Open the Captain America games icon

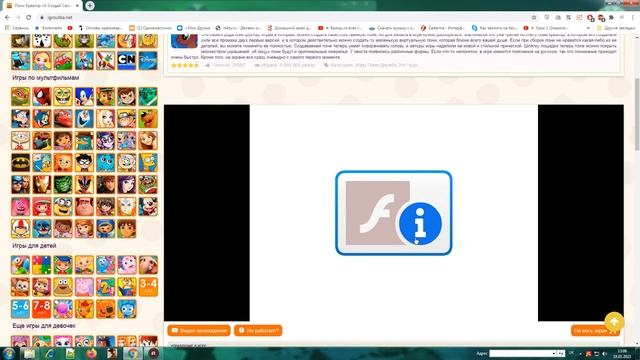[20, 184]
